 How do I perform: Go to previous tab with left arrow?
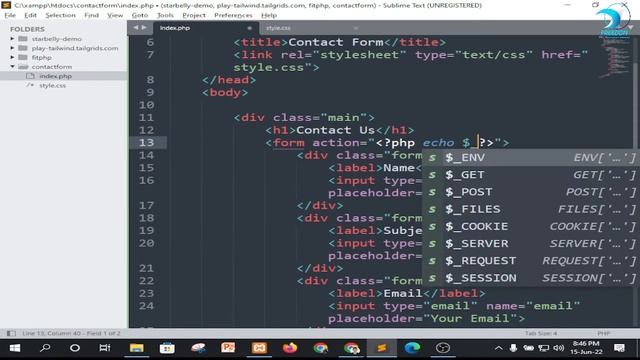click(x=136, y=28)
